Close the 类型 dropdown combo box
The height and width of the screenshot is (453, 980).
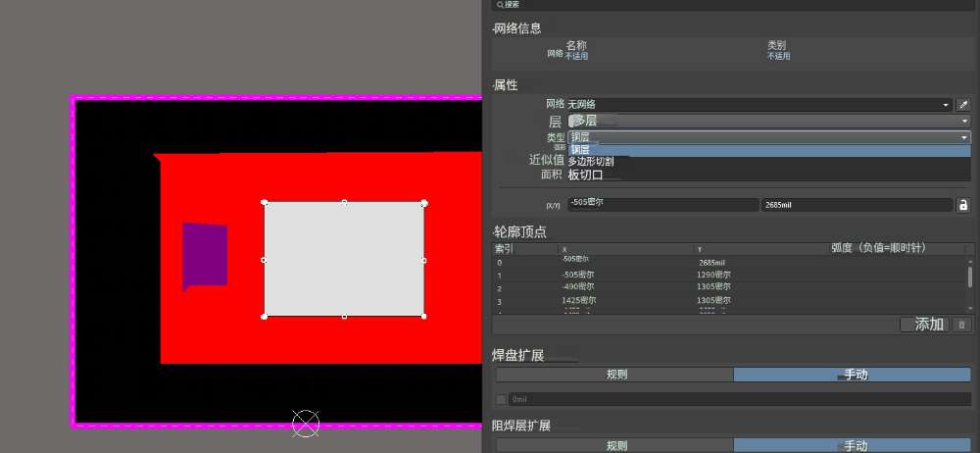[x=768, y=137]
